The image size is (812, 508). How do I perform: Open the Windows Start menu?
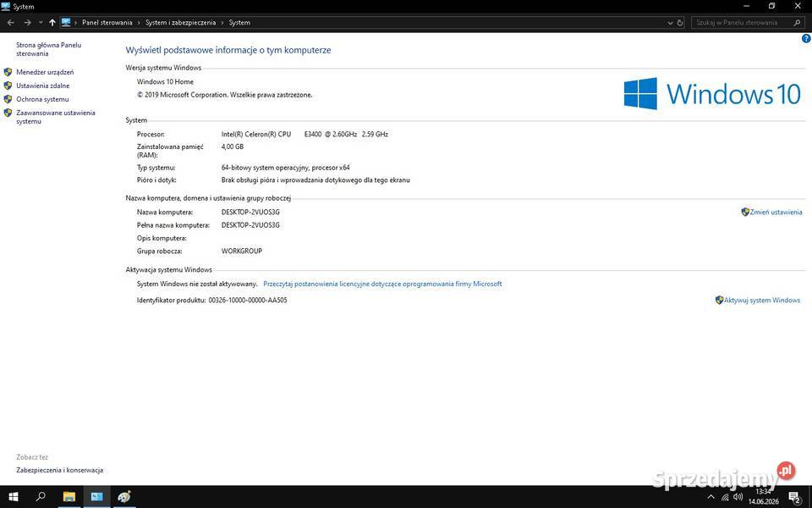(x=14, y=497)
